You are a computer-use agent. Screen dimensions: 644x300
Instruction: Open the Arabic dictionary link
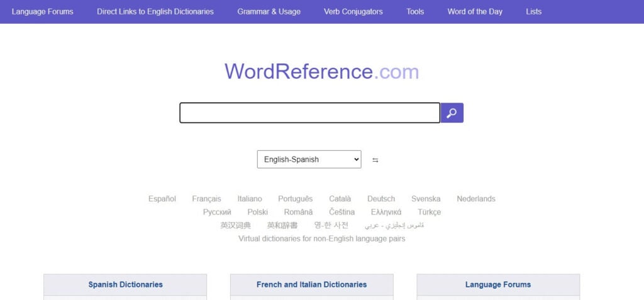pos(394,225)
